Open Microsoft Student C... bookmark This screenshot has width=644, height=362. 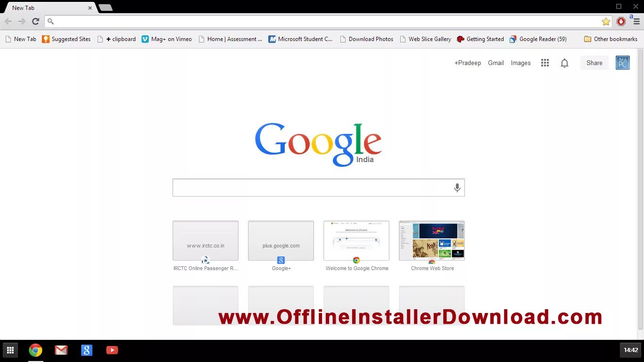tap(301, 39)
